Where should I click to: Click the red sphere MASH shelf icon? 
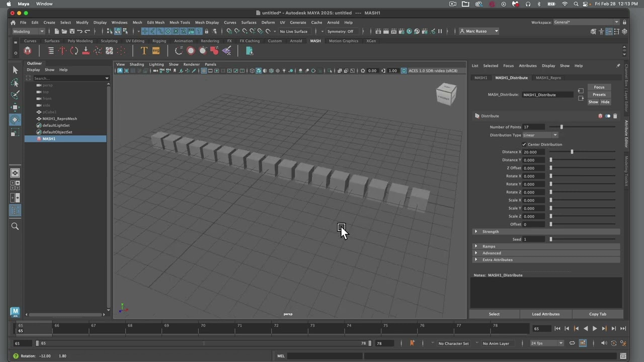(x=191, y=50)
